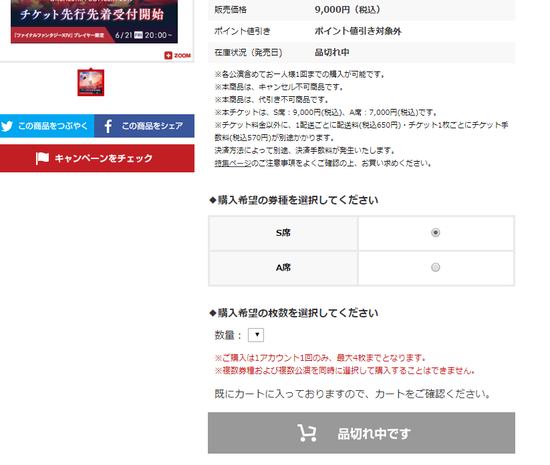Click the red 最大4枚まで notice text
Image resolution: width=550 pixels, height=465 pixels.
tap(320, 358)
